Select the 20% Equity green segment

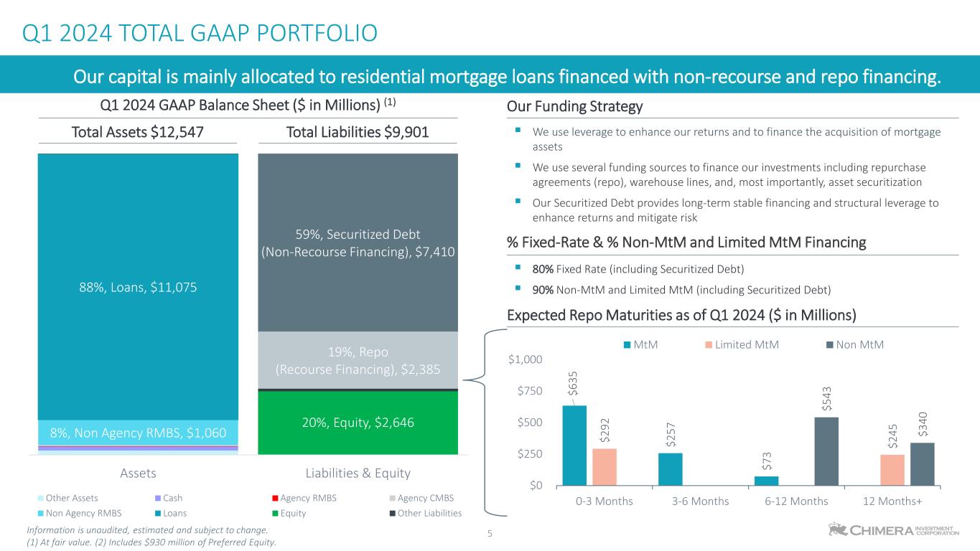click(x=357, y=423)
